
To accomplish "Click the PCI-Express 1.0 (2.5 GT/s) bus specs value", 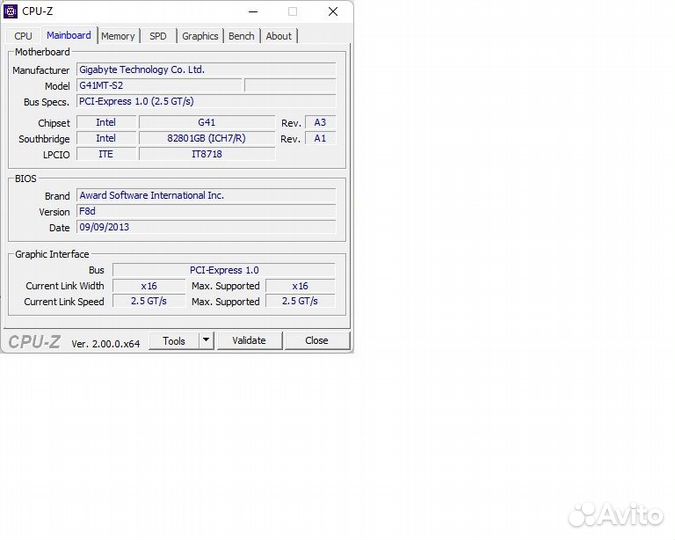I will (x=206, y=102).
